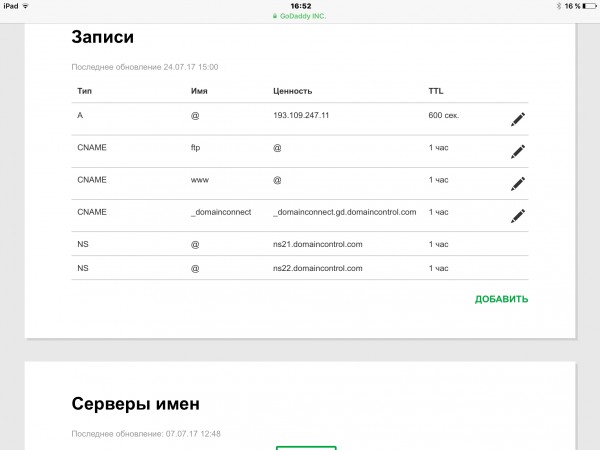Edit the A record pencil icon

[x=518, y=119]
